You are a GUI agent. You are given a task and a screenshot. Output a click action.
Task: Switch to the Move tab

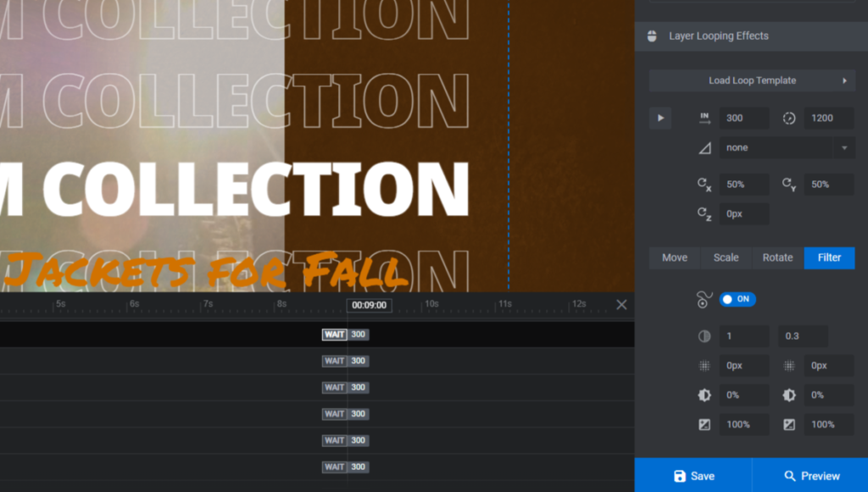point(674,257)
